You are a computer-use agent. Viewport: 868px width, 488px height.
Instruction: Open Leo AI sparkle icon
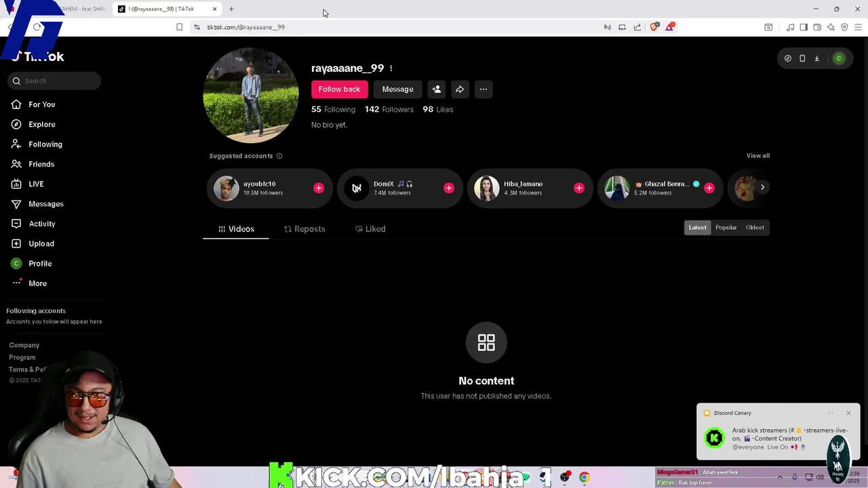[x=831, y=27]
